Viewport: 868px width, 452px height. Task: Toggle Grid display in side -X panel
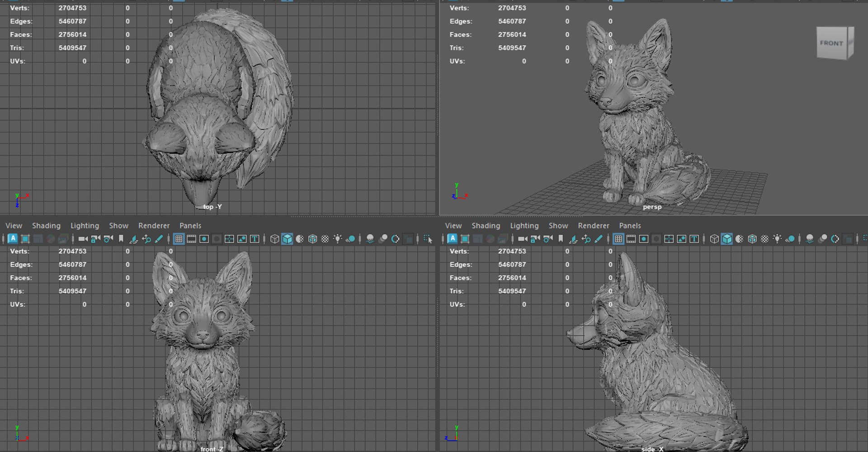pyautogui.click(x=618, y=239)
